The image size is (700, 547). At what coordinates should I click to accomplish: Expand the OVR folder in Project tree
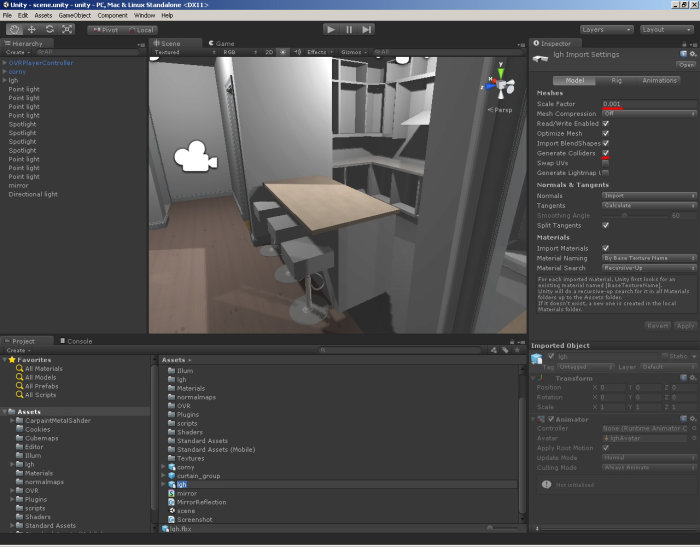coord(12,491)
